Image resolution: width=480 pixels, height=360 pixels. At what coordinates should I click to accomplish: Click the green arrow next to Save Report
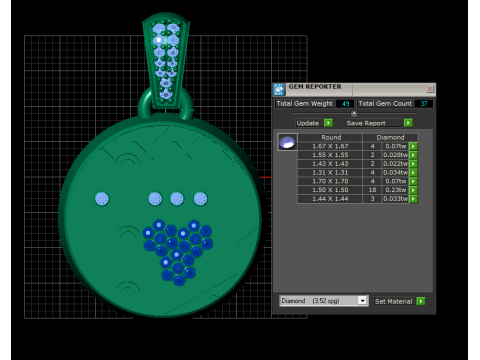(408, 123)
